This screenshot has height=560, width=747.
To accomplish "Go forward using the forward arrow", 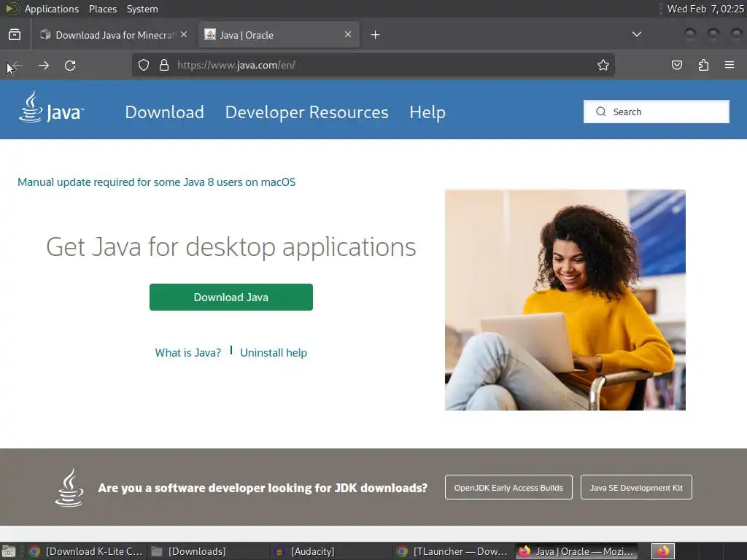I will tap(44, 65).
